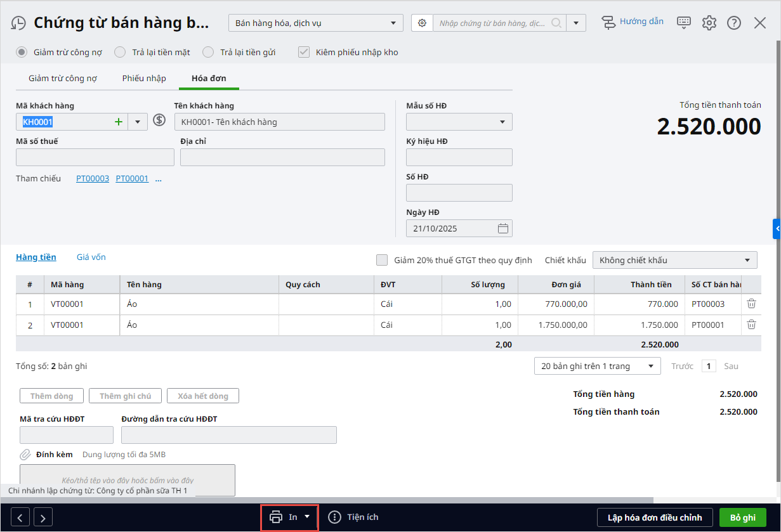Click the history clock icon beside title
The width and height of the screenshot is (781, 532).
pos(18,23)
